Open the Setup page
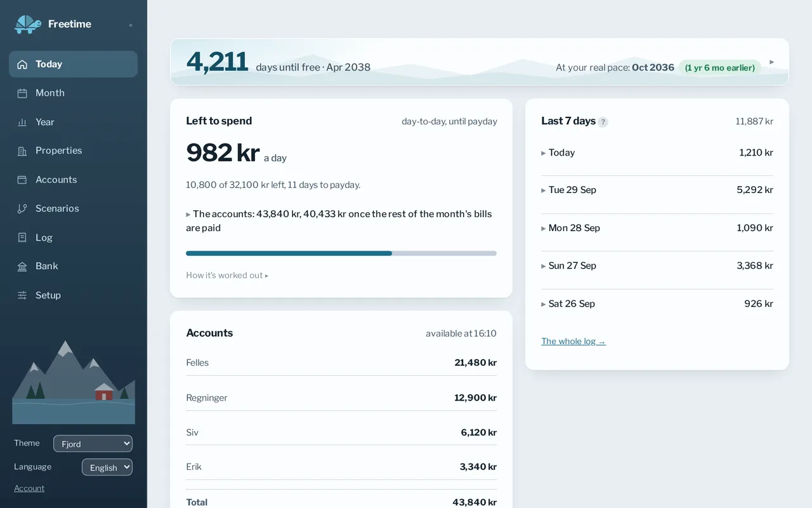This screenshot has height=508, width=812. [73, 295]
